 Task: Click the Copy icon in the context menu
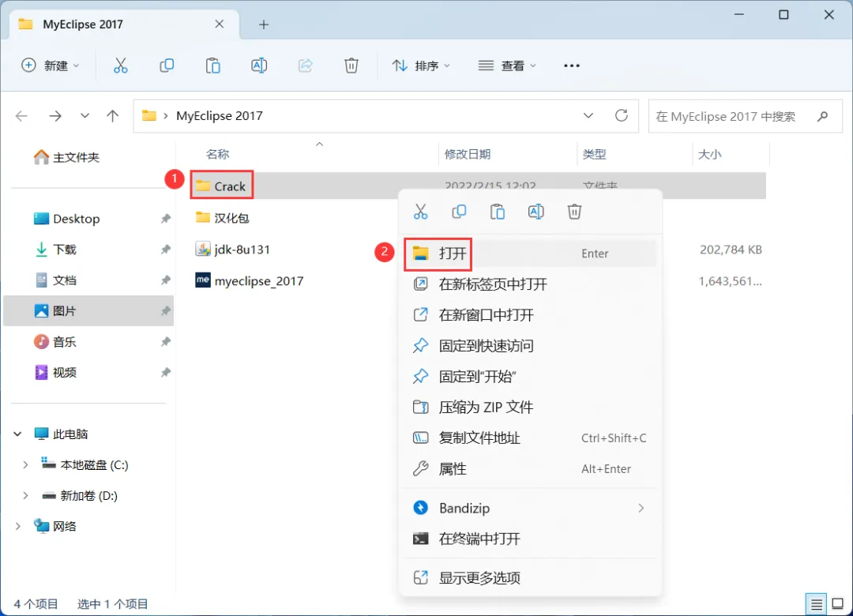[x=459, y=212]
